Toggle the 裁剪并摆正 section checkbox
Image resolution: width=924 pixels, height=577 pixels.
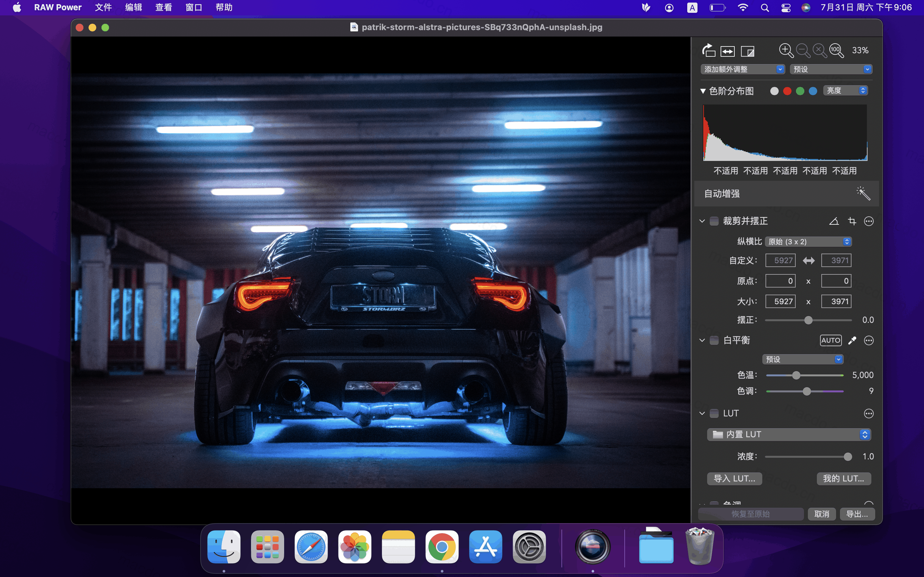pyautogui.click(x=715, y=220)
